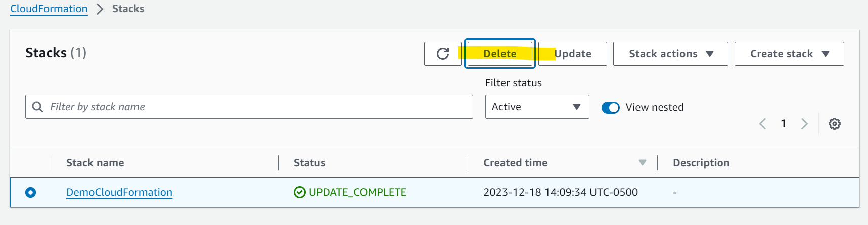Open the Stack actions dropdown
This screenshot has width=868, height=225.
tap(670, 54)
